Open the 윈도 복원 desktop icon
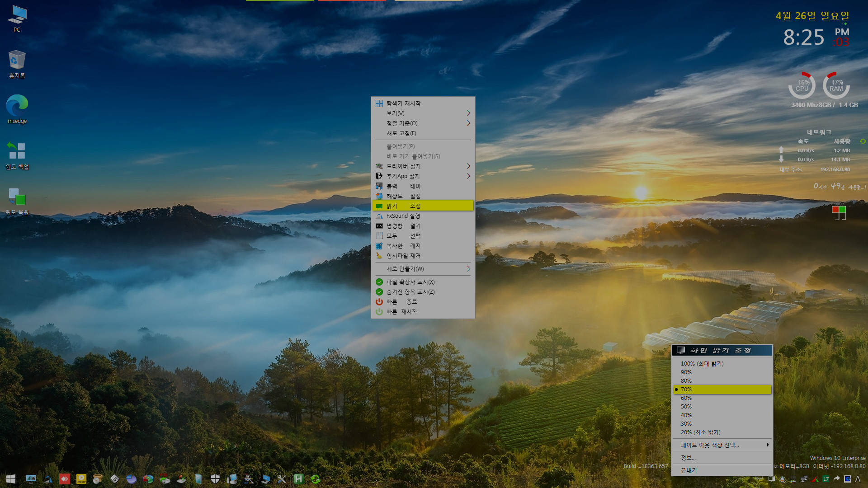Image resolution: width=868 pixels, height=488 pixels. point(17,202)
